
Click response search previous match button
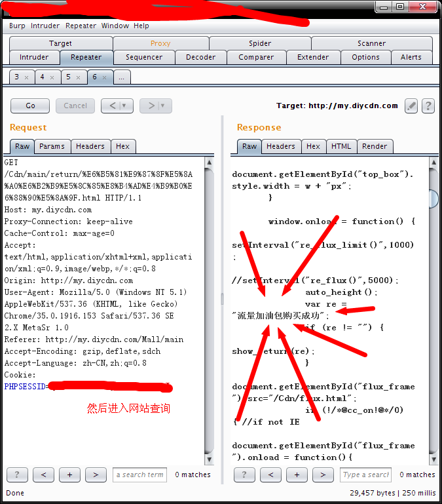(x=270, y=475)
